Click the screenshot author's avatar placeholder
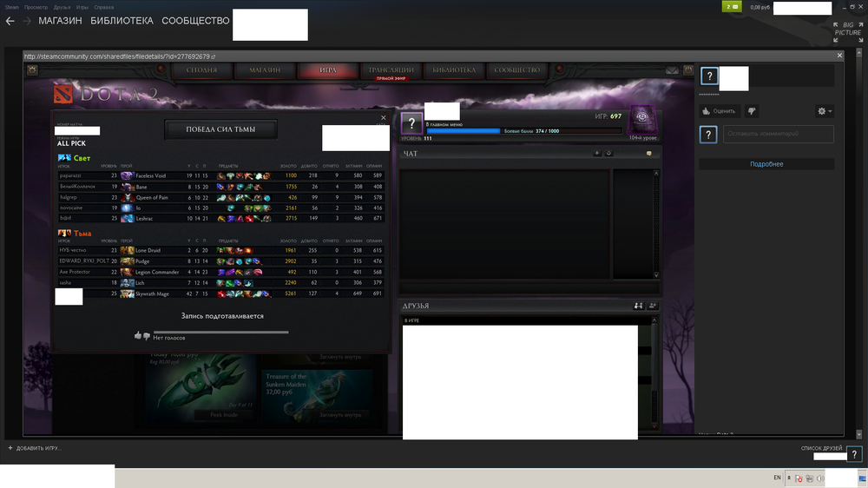 pos(709,76)
